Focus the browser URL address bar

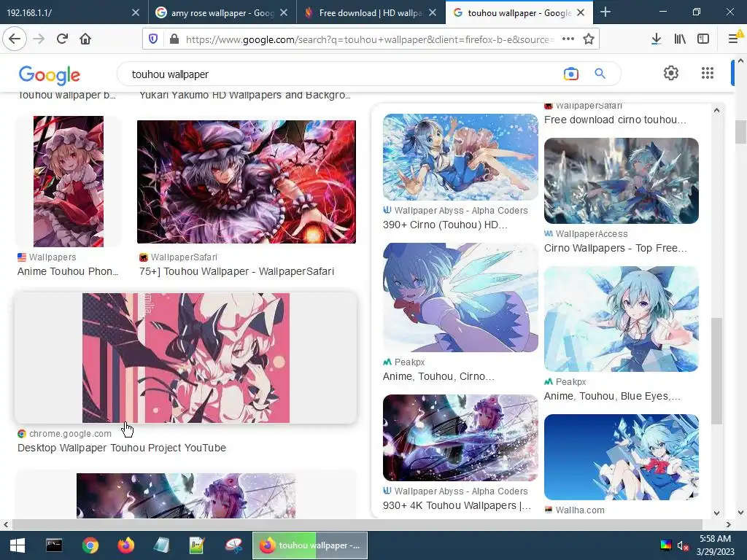tap(370, 39)
